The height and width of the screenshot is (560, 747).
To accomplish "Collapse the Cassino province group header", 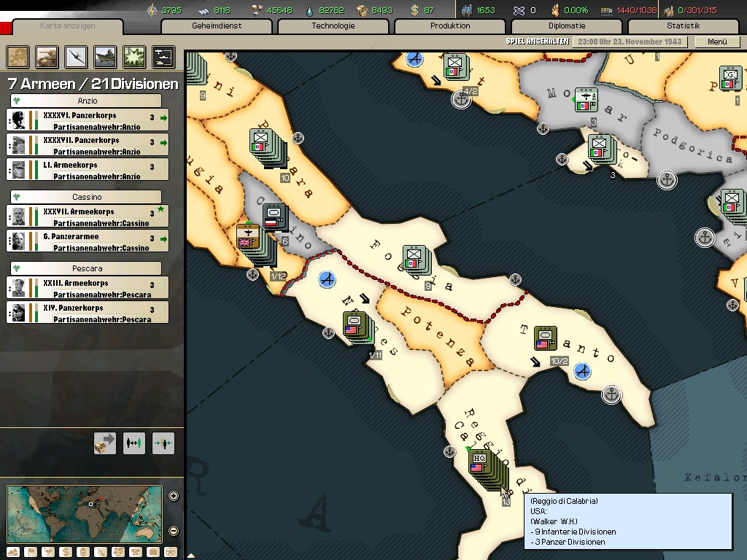I will pos(86,197).
